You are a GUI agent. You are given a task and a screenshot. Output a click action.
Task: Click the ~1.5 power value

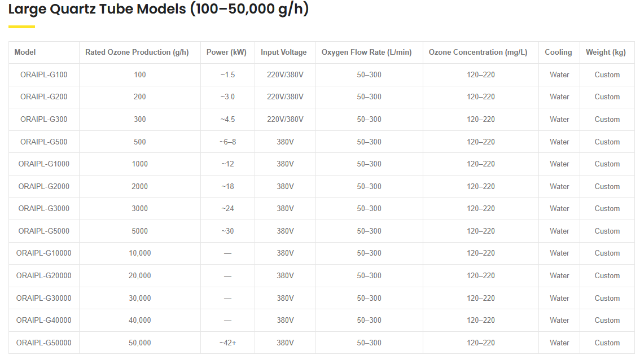point(227,74)
